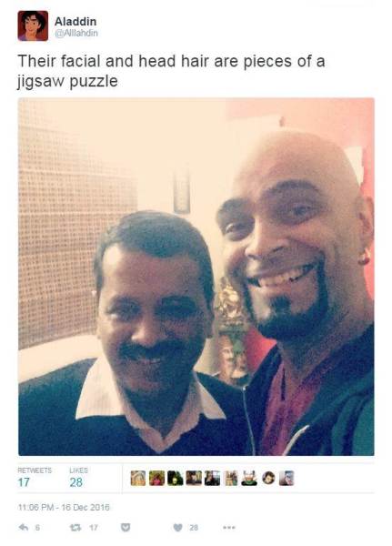The image size is (392, 546).
Task: View the 28 likes list
Action: pyautogui.click(x=78, y=478)
